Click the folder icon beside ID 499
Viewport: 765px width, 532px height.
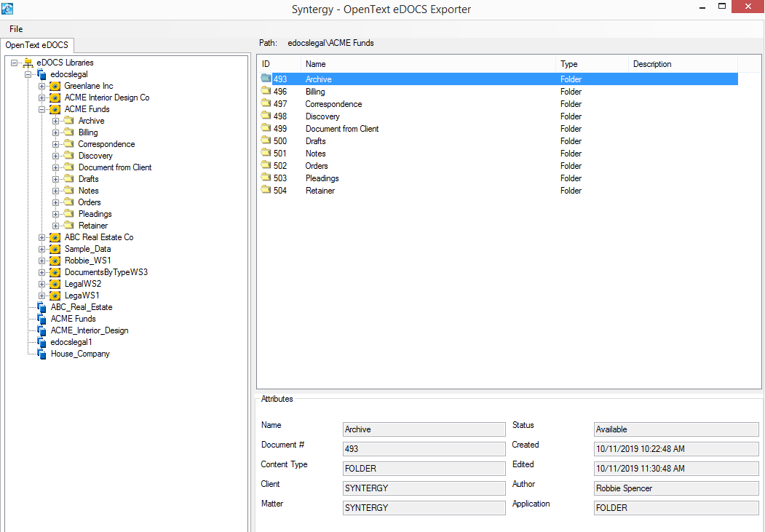266,128
